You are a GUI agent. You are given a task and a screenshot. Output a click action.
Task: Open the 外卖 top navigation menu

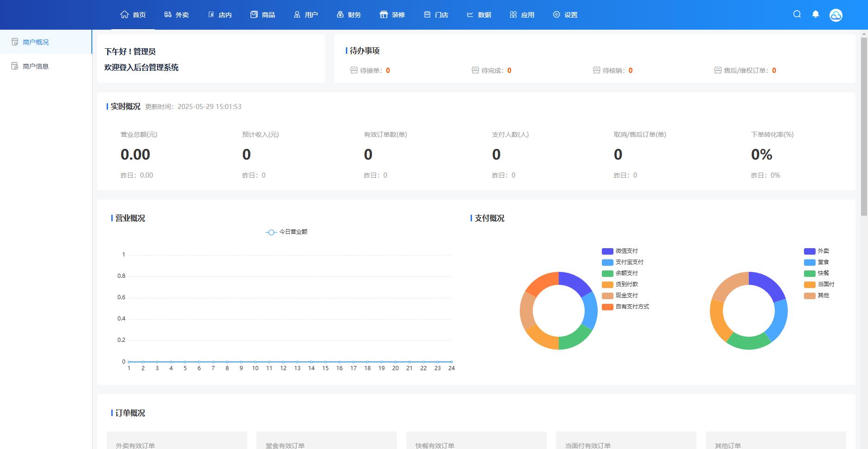coord(177,15)
